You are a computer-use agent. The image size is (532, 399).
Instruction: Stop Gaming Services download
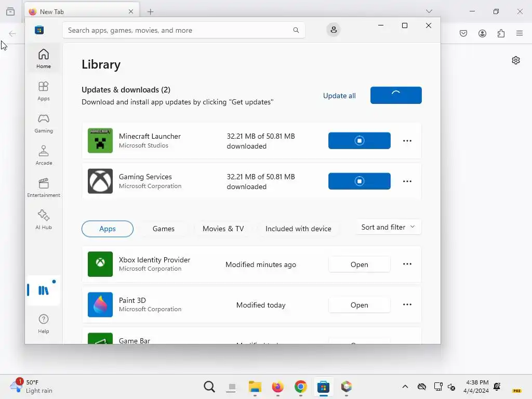(360, 181)
